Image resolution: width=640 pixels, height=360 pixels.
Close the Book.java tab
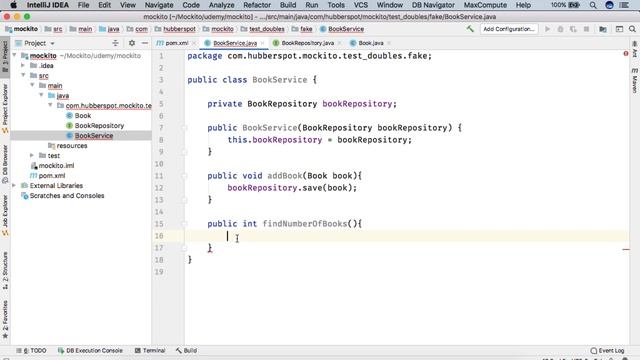389,43
